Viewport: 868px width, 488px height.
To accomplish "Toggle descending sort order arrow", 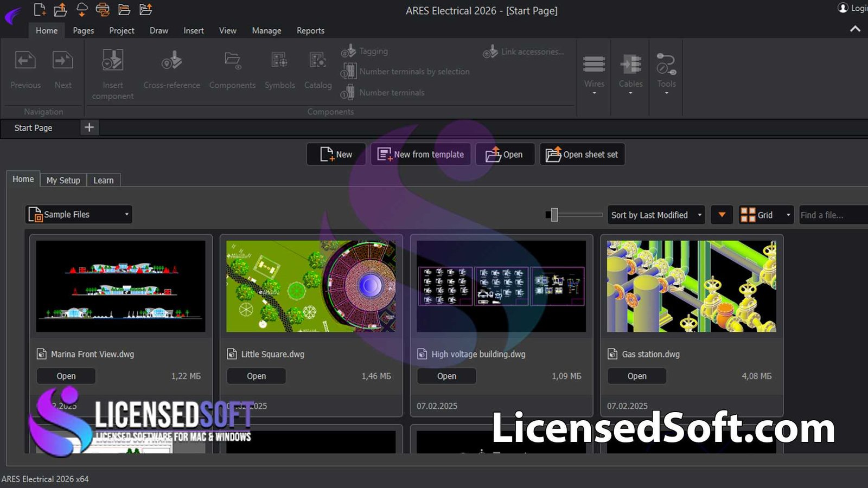I will (x=722, y=215).
